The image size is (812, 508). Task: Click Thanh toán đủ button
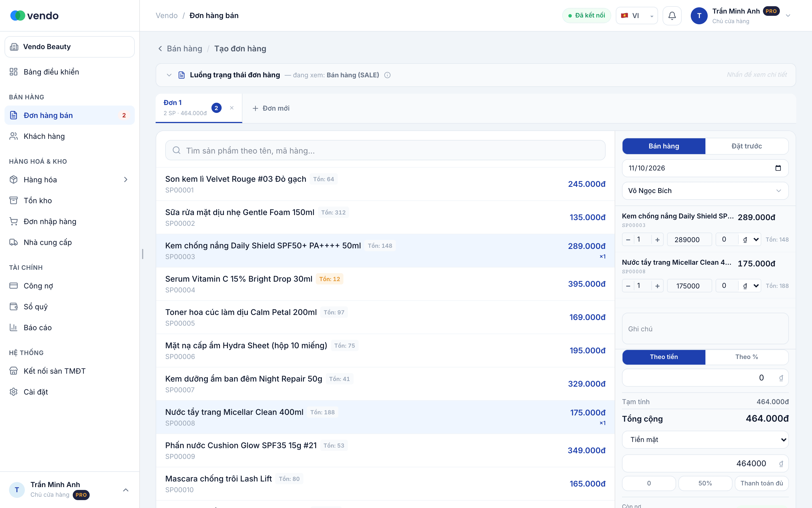(x=761, y=483)
